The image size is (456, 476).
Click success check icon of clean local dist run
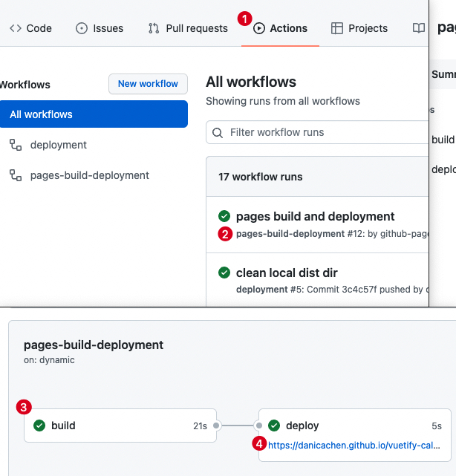224,273
